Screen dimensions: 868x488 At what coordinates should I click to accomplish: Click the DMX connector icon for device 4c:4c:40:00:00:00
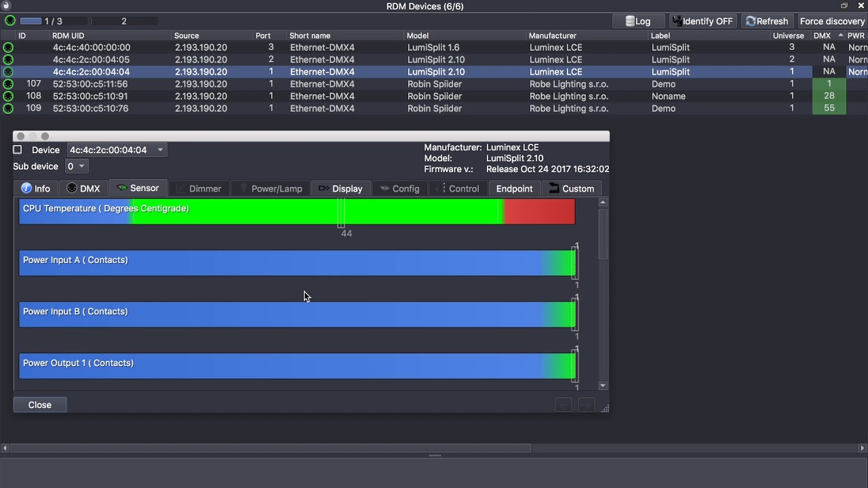pos(8,47)
